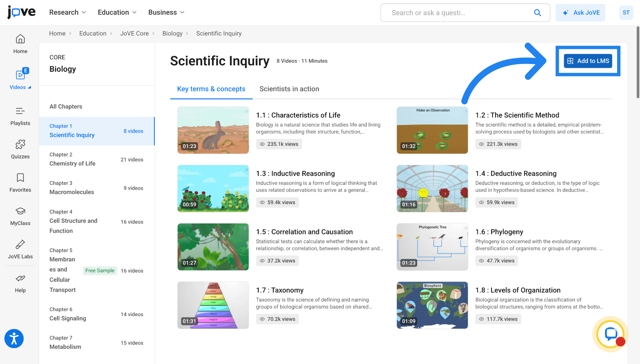Open Levels of Organization video thumbnail
Image resolution: width=640 pixels, height=364 pixels.
pos(432,305)
